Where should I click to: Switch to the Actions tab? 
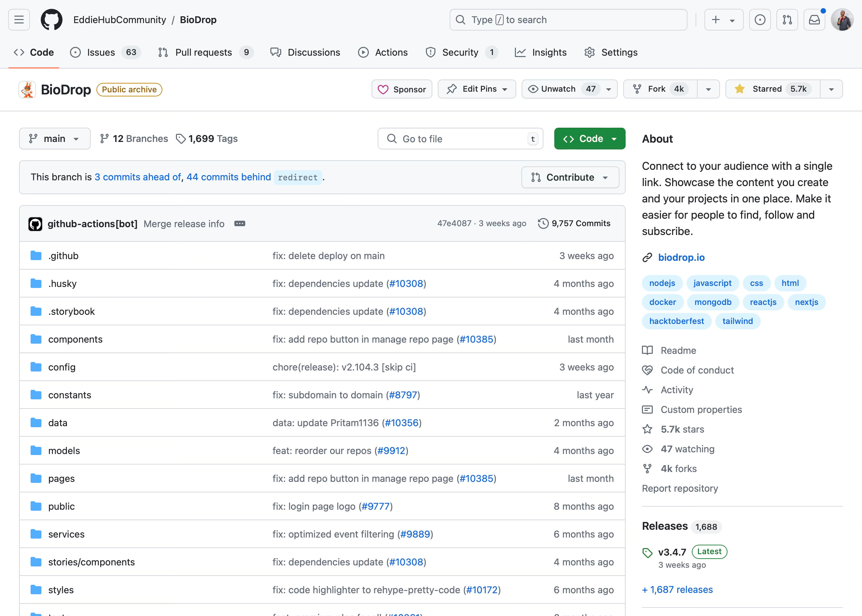click(383, 52)
